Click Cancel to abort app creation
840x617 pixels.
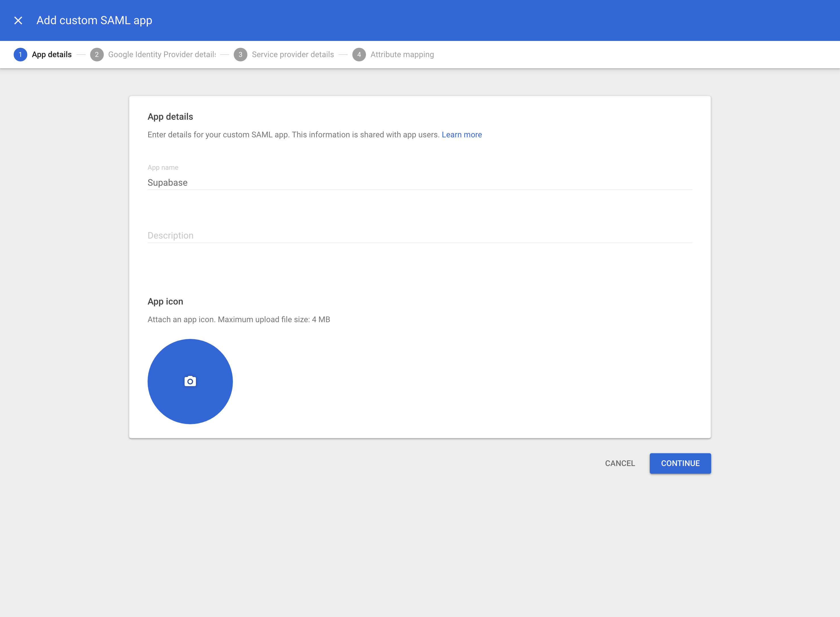coord(619,463)
